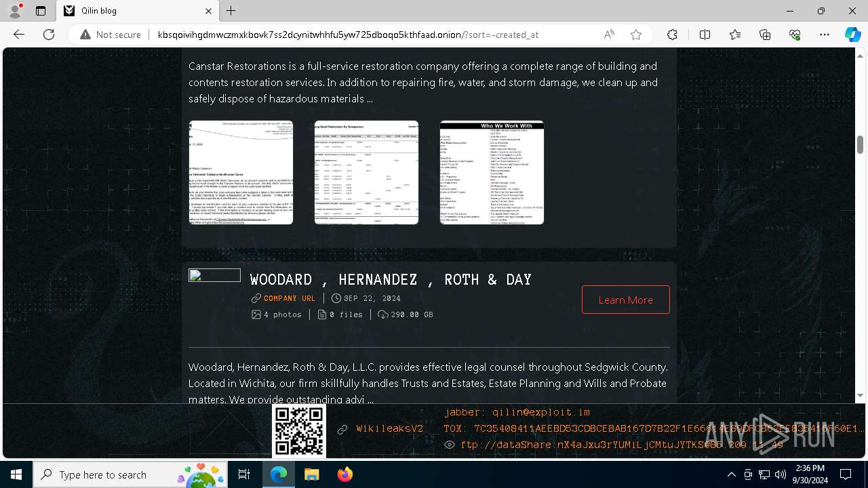The width and height of the screenshot is (868, 488).
Task: Click the page vertical scrollbar thumb
Action: pos(860,144)
